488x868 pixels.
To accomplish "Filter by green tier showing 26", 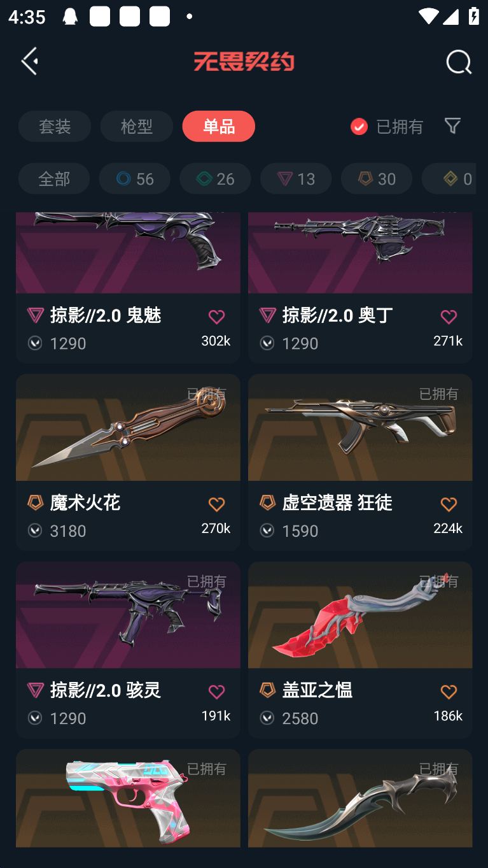I will [215, 178].
